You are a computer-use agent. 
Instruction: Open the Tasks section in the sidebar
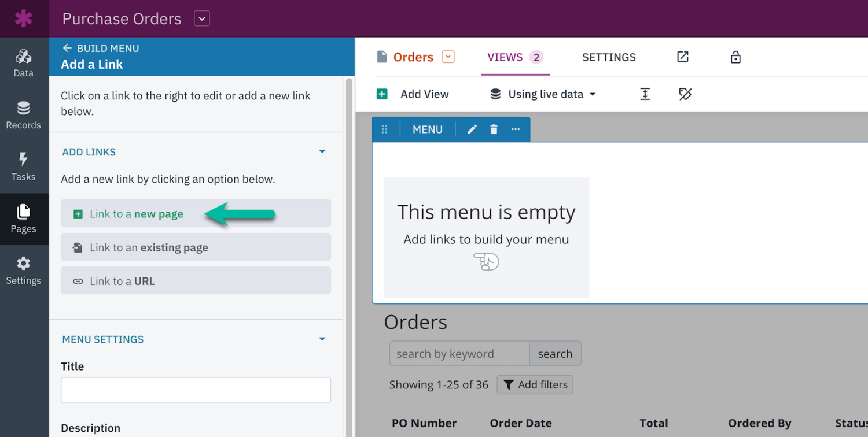click(23, 166)
